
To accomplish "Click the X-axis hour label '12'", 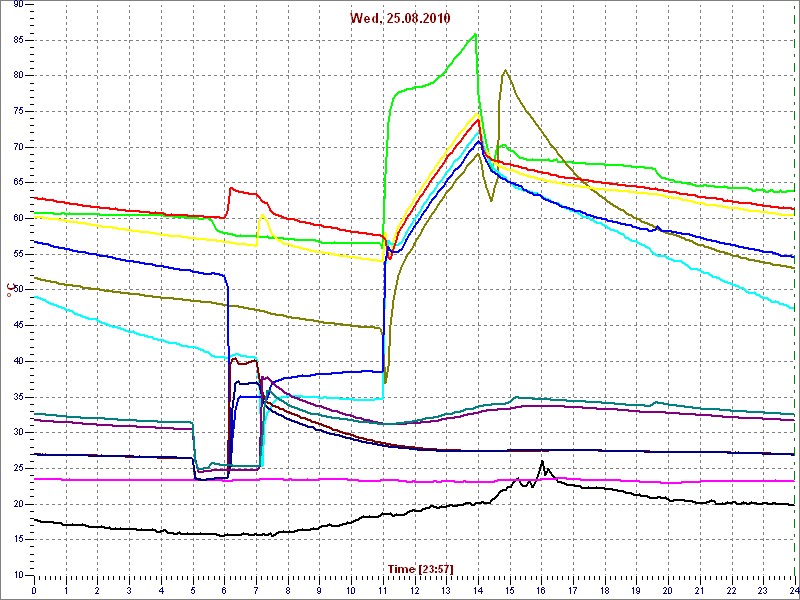I will [x=415, y=589].
